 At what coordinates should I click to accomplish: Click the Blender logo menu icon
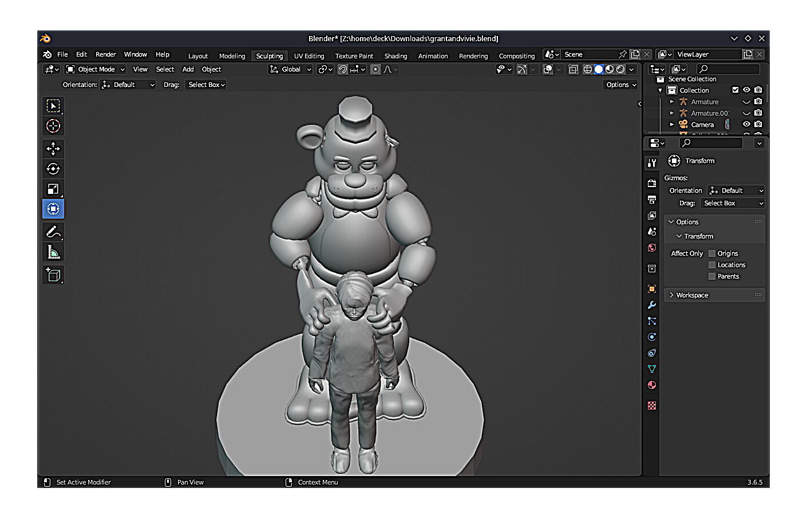pyautogui.click(x=48, y=54)
